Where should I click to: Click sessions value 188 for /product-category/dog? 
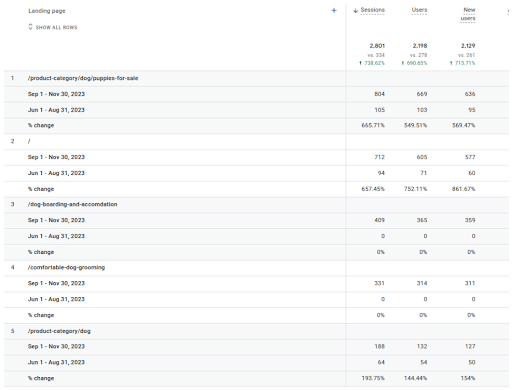379,346
